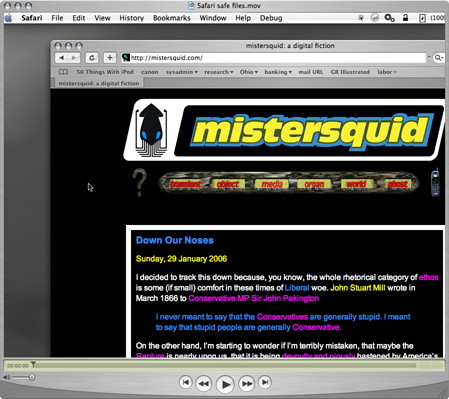Play the movie

pyautogui.click(x=225, y=384)
